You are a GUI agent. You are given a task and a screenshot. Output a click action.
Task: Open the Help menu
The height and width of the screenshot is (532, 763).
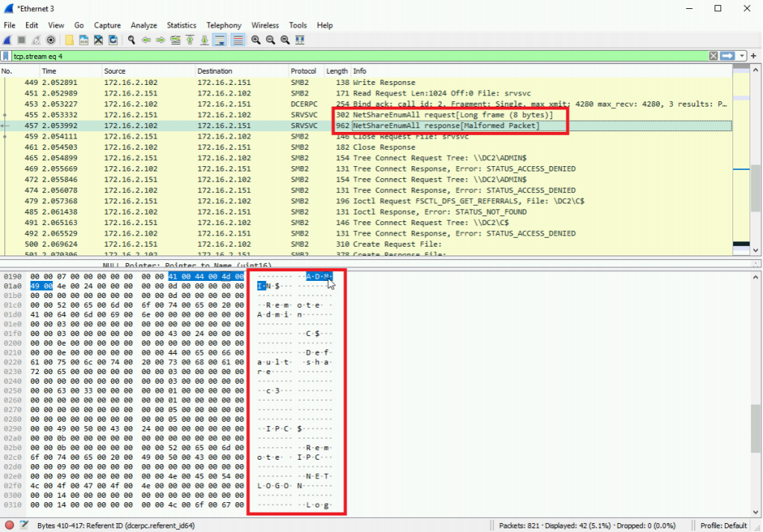pos(325,25)
